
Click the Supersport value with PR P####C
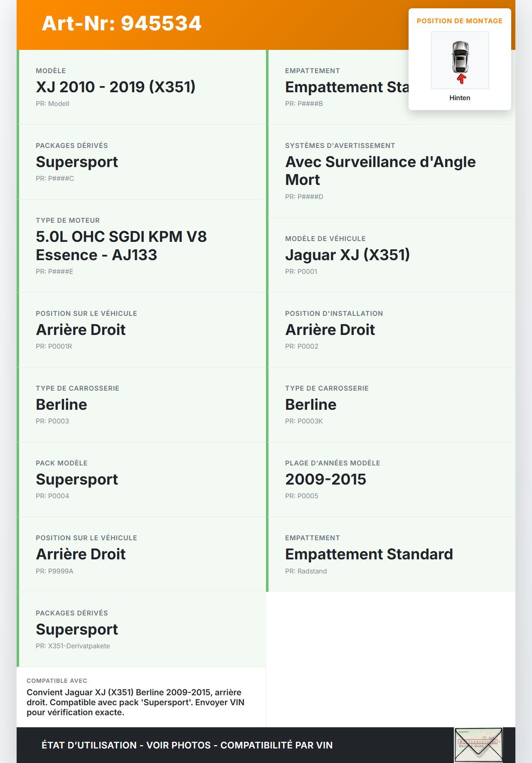pyautogui.click(x=77, y=162)
